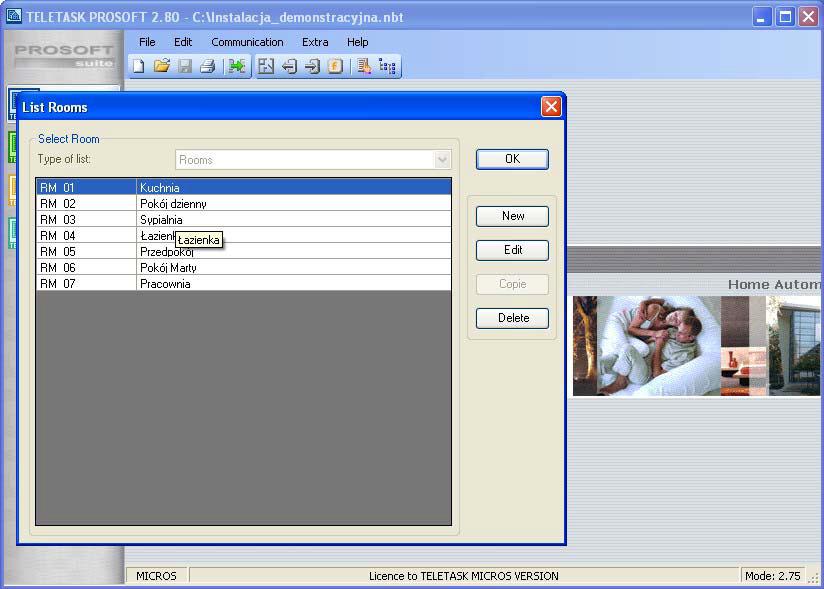Click the green arrow transfer icon

click(x=236, y=66)
